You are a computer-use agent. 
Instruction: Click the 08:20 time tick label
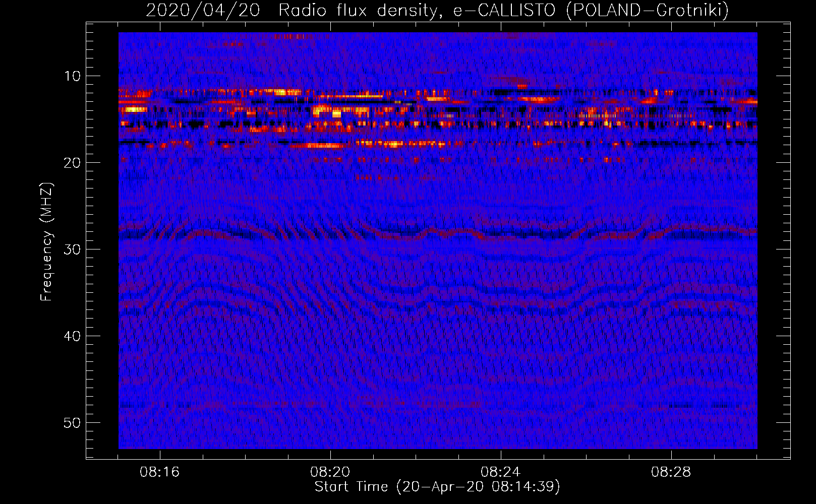[x=330, y=472]
